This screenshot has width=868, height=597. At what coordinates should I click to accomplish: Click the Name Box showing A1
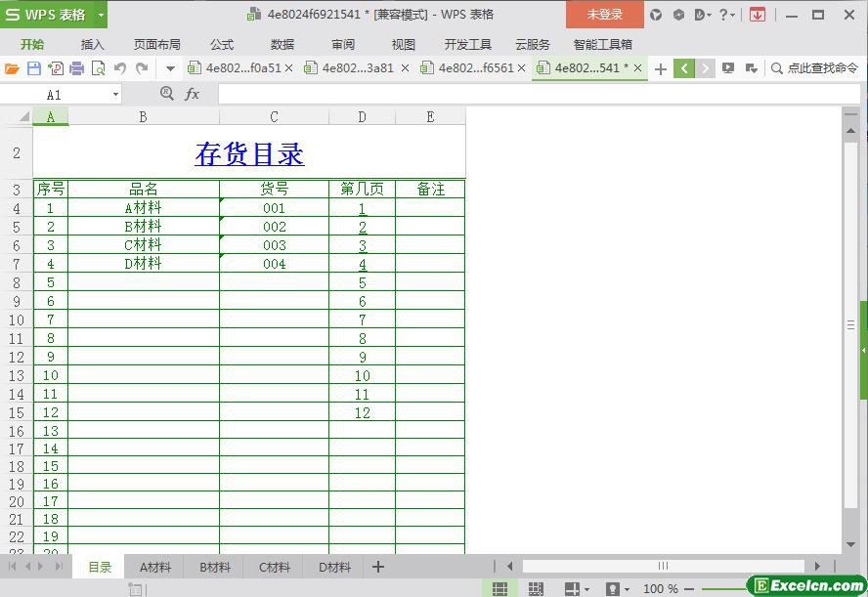(x=55, y=95)
